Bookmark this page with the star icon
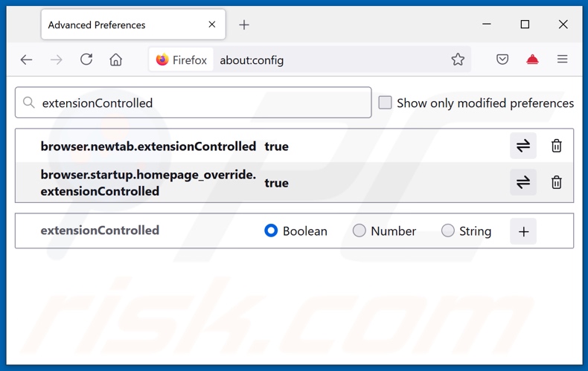Screen dimensions: 588x371 tap(458, 59)
